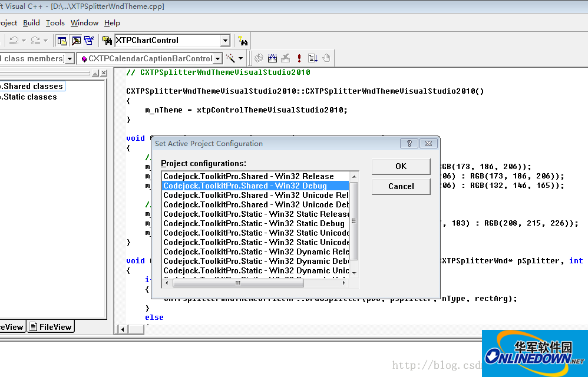588x377 pixels.
Task: Select the Static classes tree item
Action: tap(29, 97)
